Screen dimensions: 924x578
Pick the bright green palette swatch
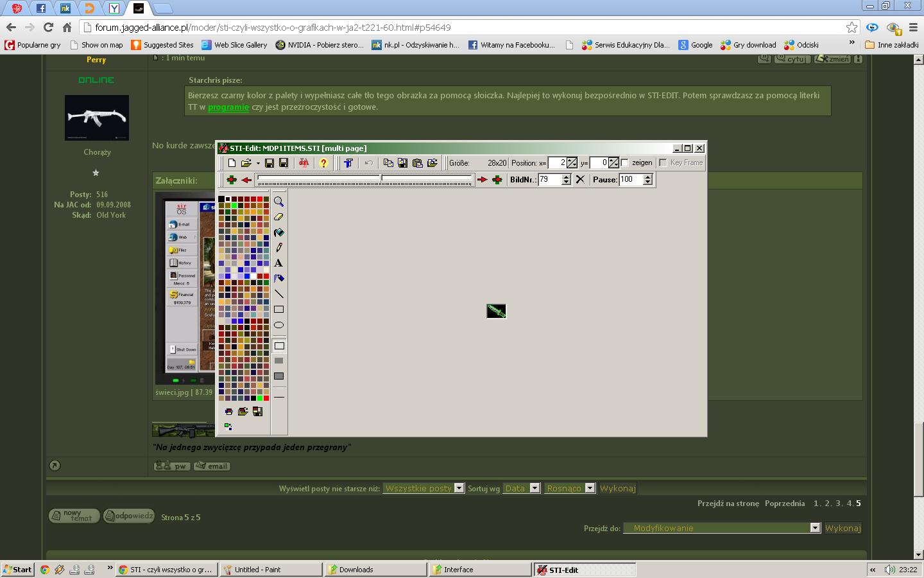tap(234, 206)
